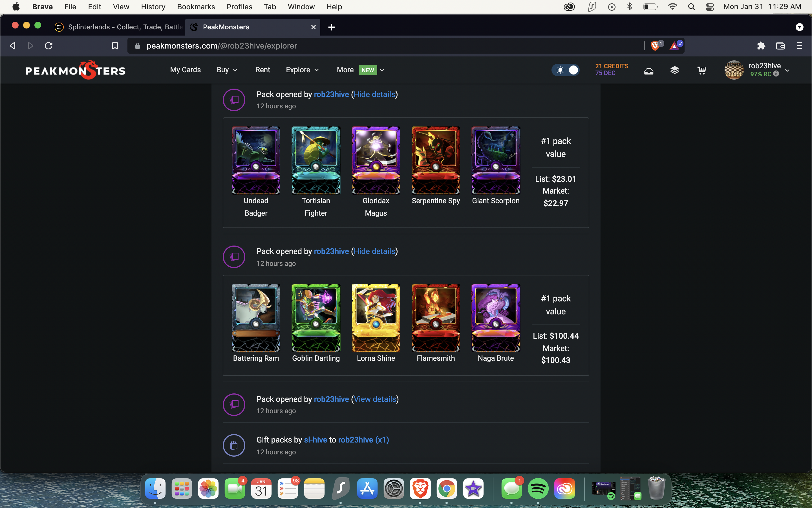Screen dimensions: 812x508
Task: Open the card stack layers icon
Action: [x=674, y=70]
